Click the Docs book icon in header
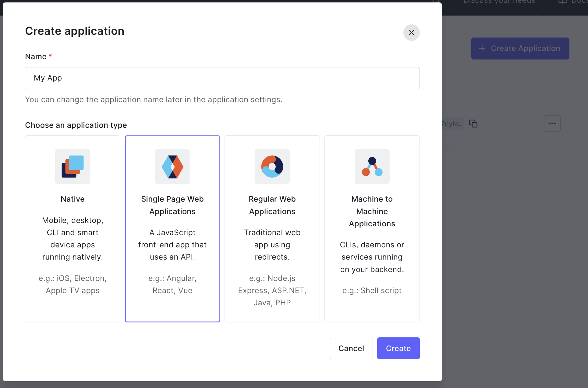588x388 pixels. click(x=562, y=2)
